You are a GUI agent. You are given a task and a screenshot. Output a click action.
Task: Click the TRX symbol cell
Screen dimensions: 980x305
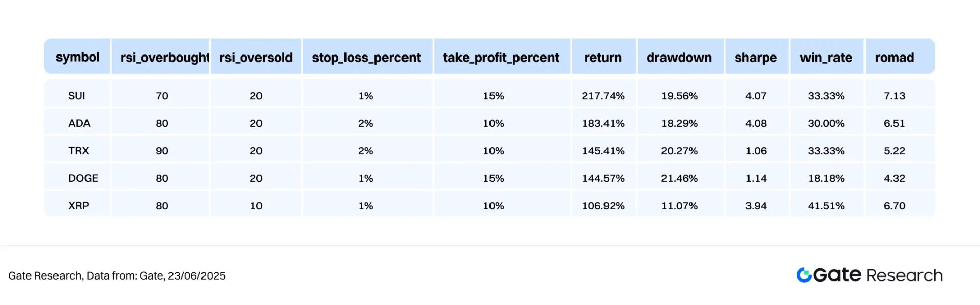[x=78, y=151]
